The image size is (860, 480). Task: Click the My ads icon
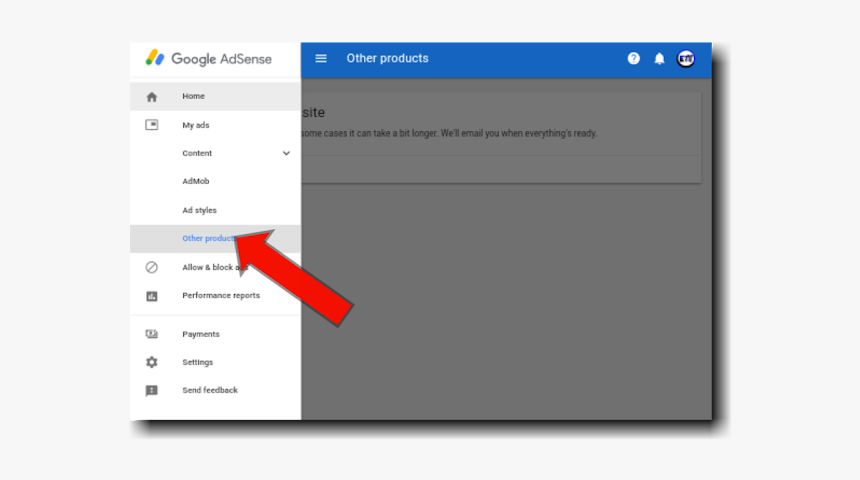[152, 125]
